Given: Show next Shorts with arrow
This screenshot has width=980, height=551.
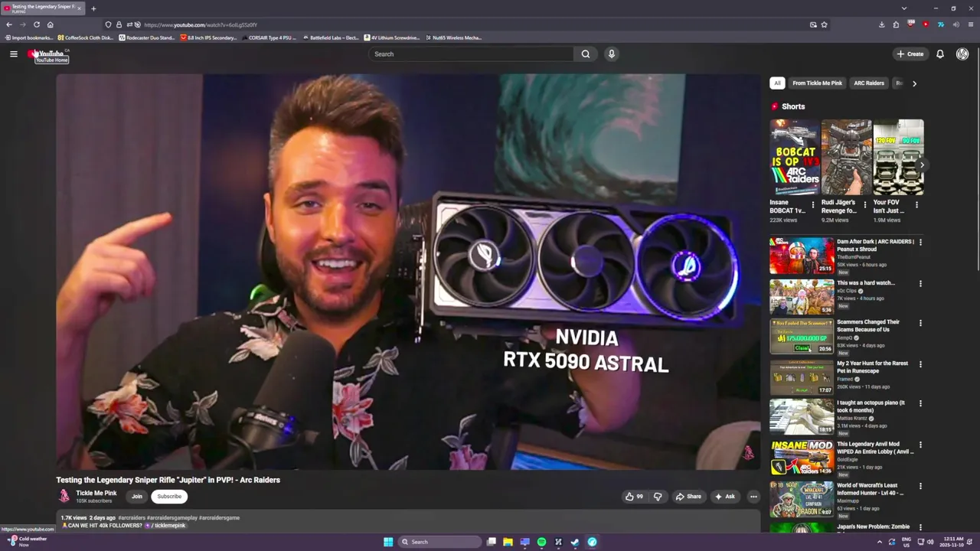Looking at the screenshot, I should pos(922,165).
